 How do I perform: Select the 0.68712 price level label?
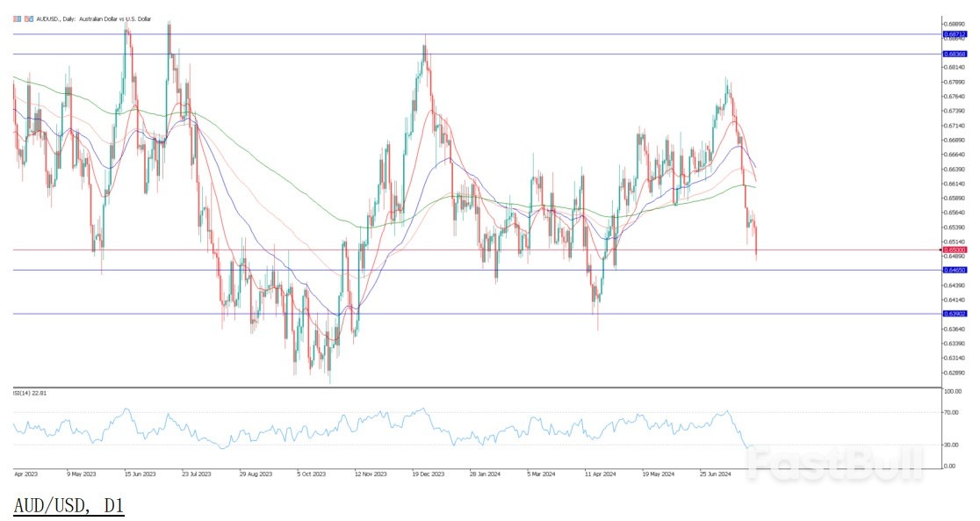[955, 34]
